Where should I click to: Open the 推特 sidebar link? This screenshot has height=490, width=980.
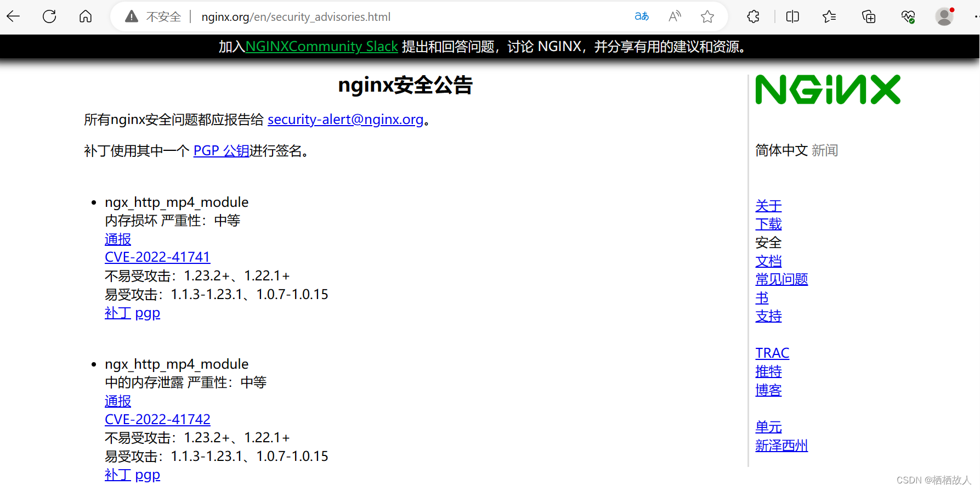[768, 372]
